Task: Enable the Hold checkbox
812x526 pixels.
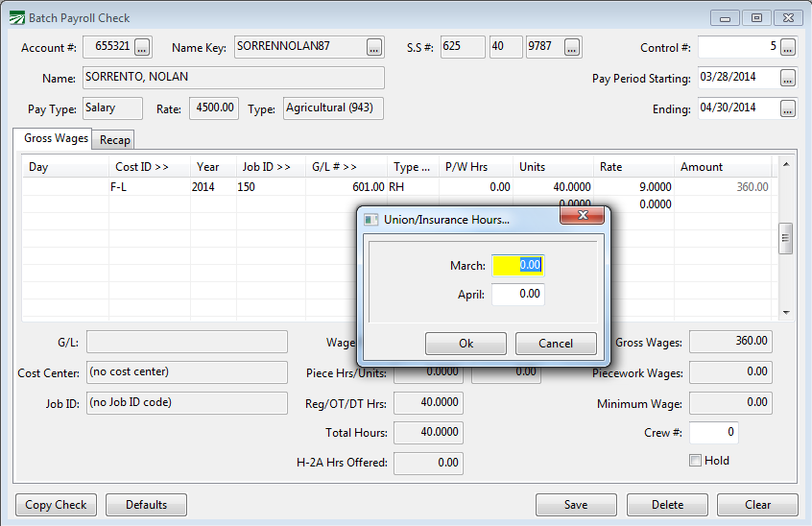Action: (x=696, y=461)
